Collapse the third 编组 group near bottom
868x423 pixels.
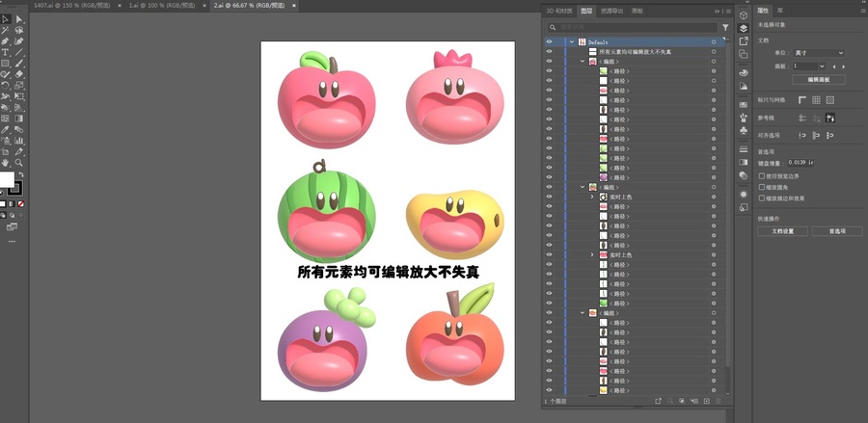pos(583,313)
